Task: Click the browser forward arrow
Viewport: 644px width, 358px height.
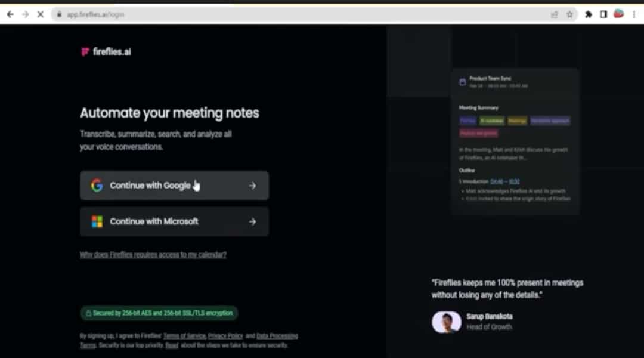Action: 26,14
